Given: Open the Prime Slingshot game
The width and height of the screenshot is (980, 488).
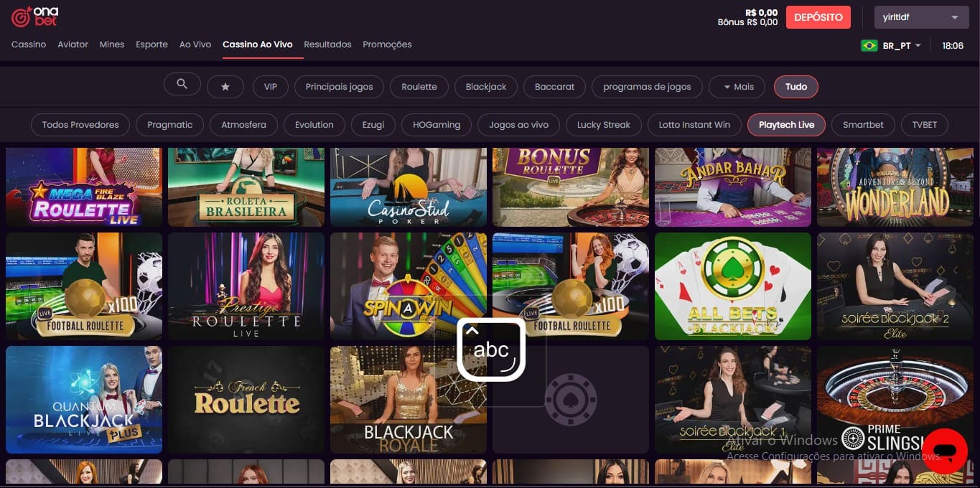Looking at the screenshot, I should pyautogui.click(x=895, y=400).
